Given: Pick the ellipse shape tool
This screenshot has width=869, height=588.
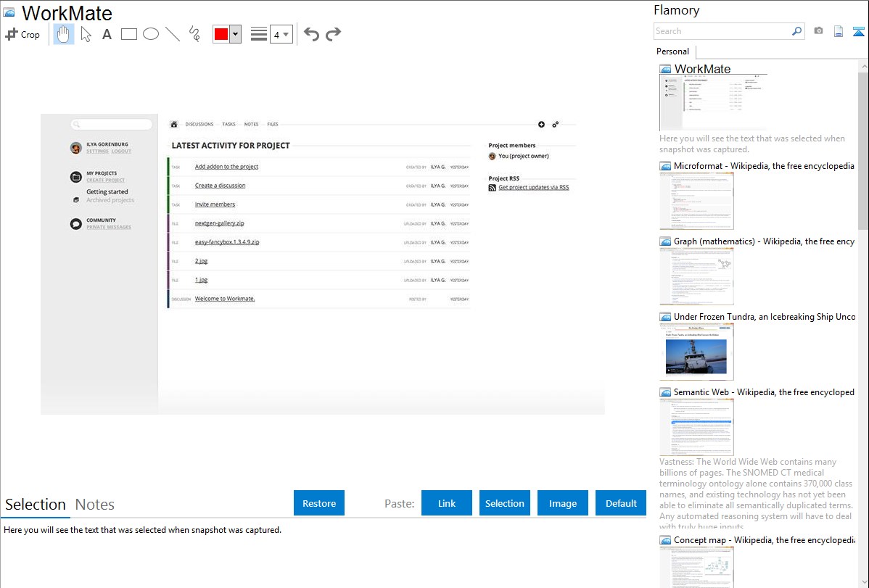Looking at the screenshot, I should point(151,34).
